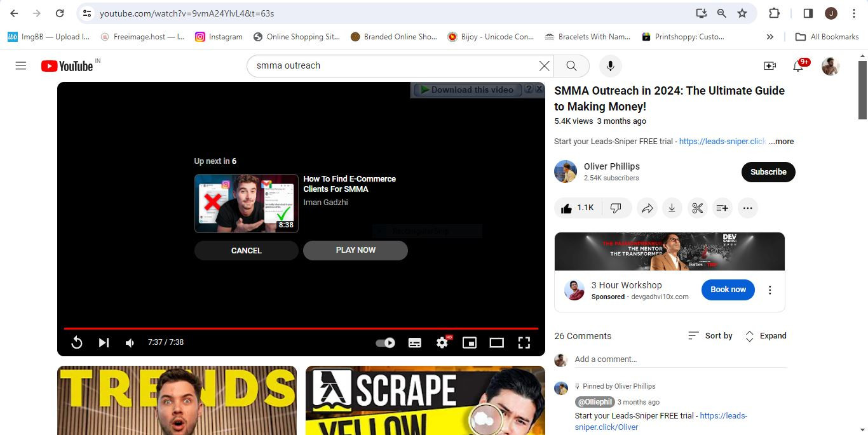The image size is (868, 435).
Task: Download the video via the download icon
Action: (672, 208)
